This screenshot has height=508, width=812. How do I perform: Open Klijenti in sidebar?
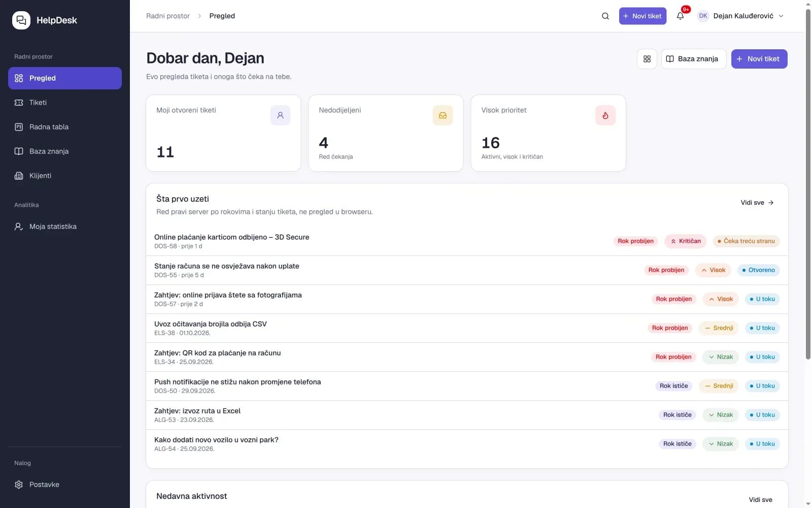tap(65, 176)
